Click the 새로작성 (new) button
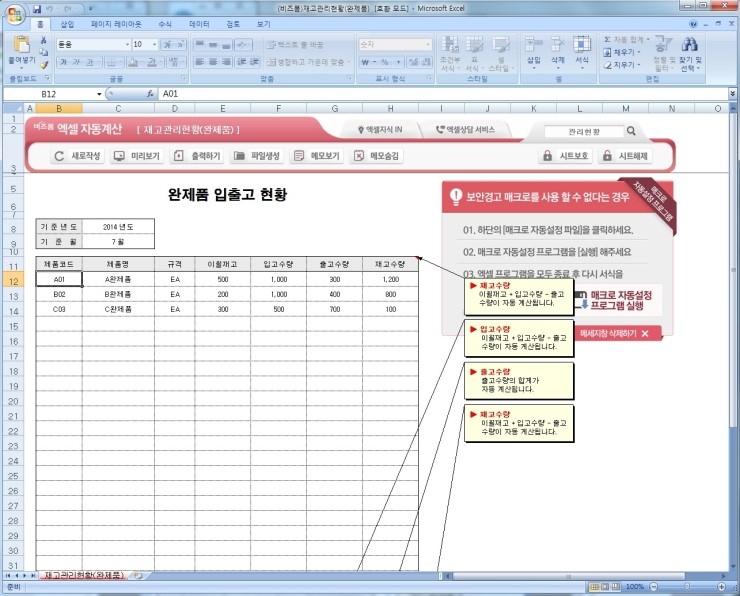740x596 pixels. click(x=78, y=156)
